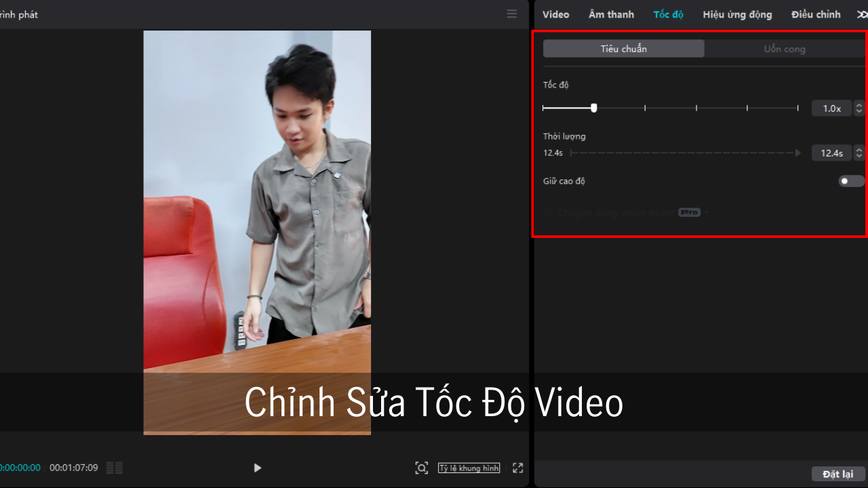868x488 pixels.
Task: Play the video preview
Action: coord(257,468)
